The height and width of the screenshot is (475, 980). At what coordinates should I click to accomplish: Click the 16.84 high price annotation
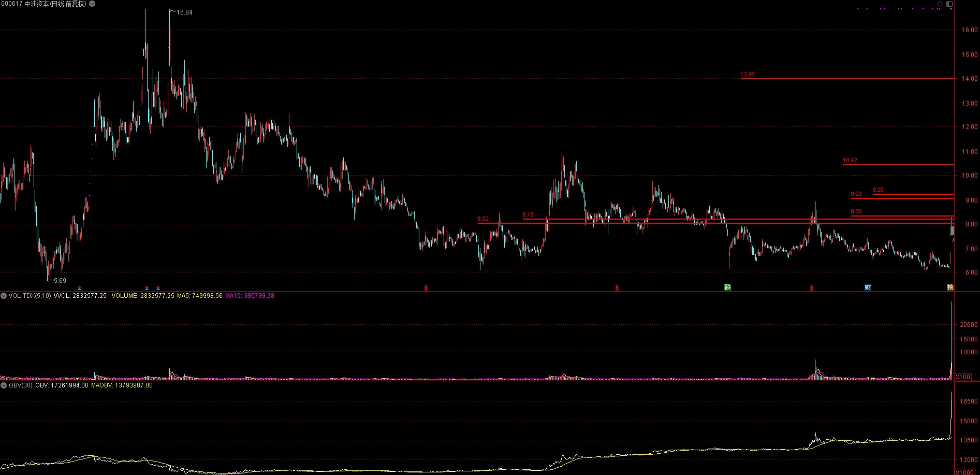(x=184, y=12)
